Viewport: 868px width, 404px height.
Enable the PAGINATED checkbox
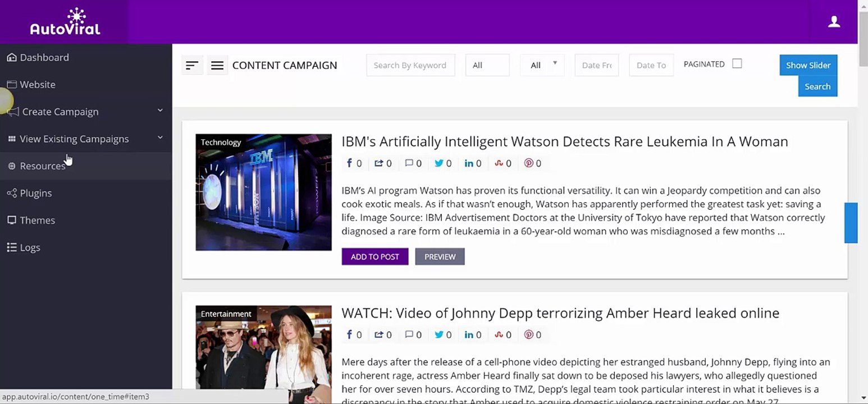click(x=737, y=64)
